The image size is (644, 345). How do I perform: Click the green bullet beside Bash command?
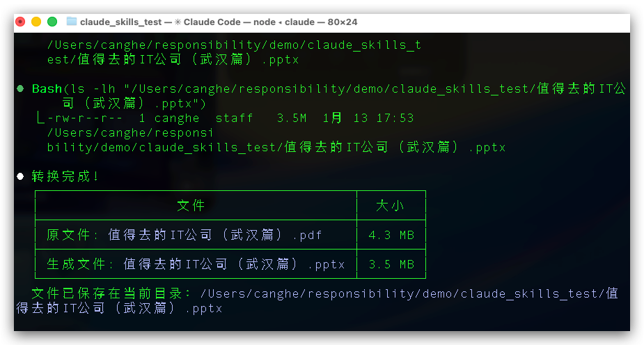[x=19, y=89]
